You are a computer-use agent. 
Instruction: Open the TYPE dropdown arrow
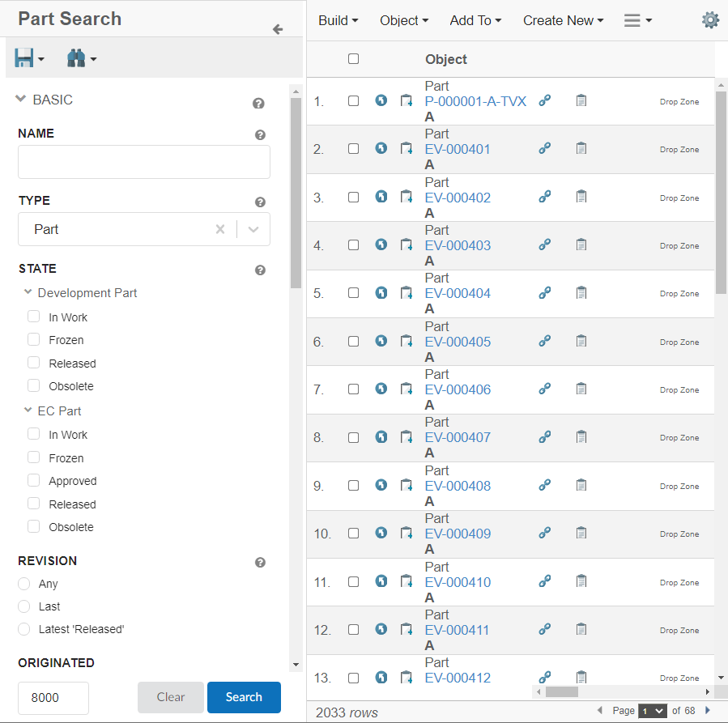coord(253,229)
